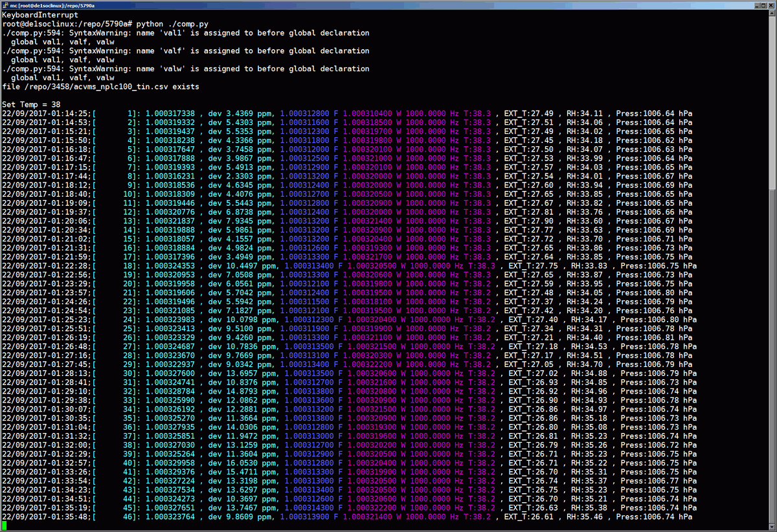Click the "KeyboardInterrupt" line
Viewport: 777px width, 532px height.
40,14
